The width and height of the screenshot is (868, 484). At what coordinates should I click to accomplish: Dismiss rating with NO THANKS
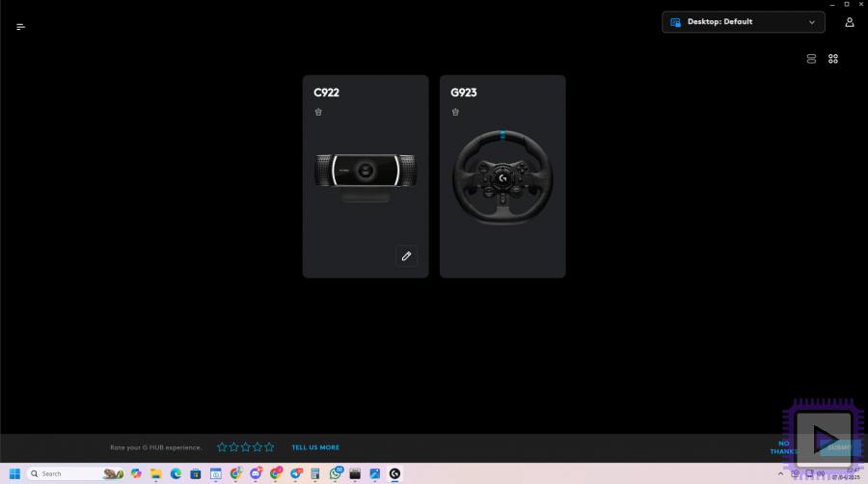point(783,447)
